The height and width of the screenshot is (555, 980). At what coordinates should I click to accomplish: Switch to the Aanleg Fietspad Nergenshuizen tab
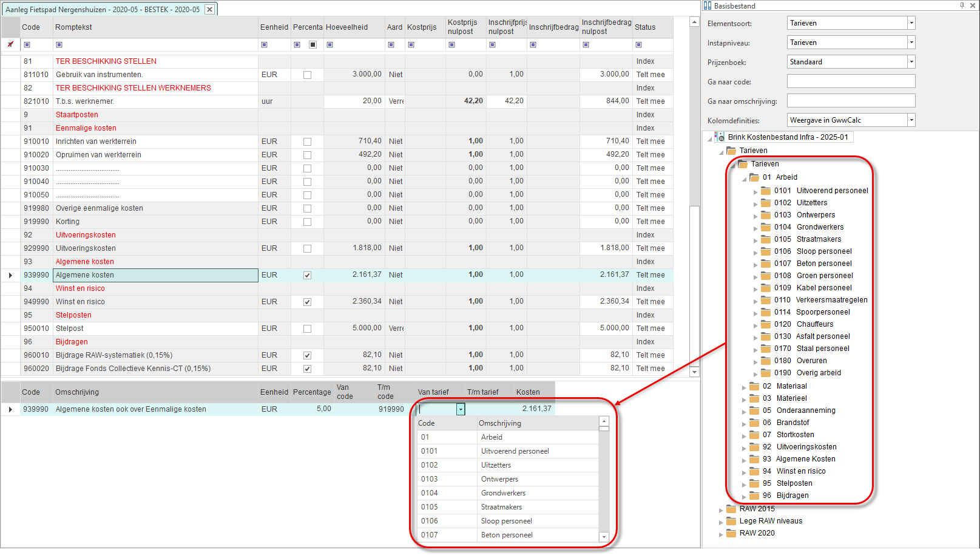[103, 9]
